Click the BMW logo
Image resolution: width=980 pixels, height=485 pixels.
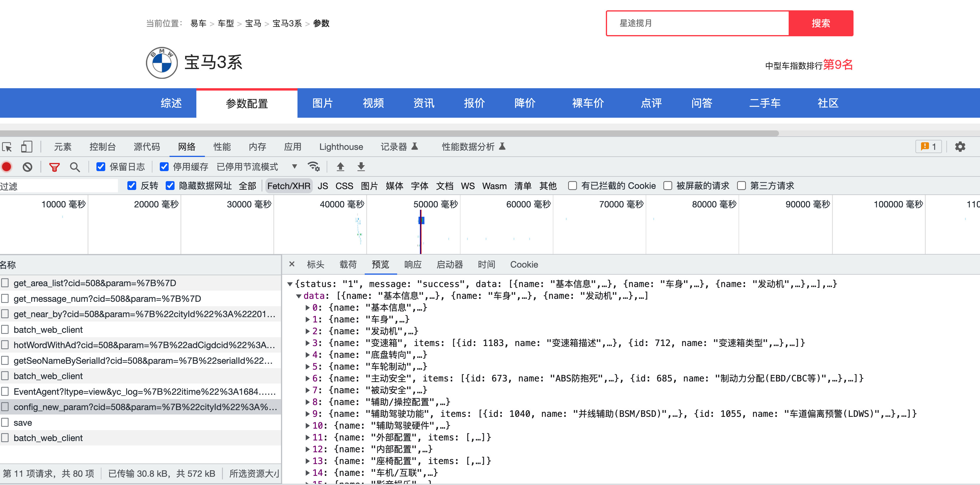pyautogui.click(x=162, y=63)
